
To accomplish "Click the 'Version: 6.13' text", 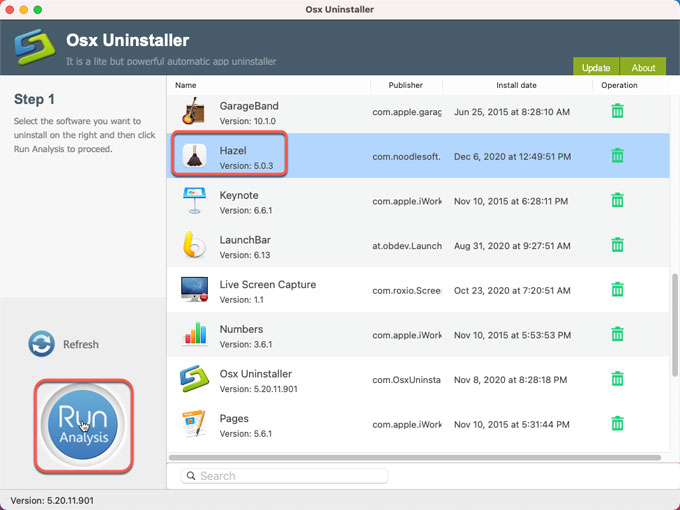I will [245, 255].
